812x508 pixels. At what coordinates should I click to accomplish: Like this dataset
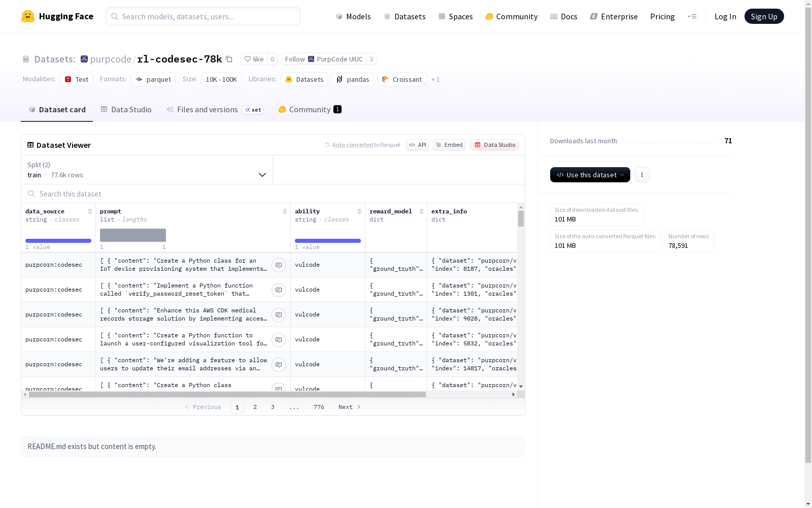coord(254,59)
